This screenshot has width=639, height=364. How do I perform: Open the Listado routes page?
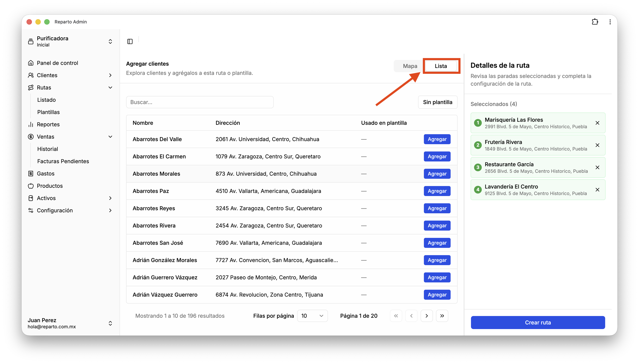click(x=46, y=100)
